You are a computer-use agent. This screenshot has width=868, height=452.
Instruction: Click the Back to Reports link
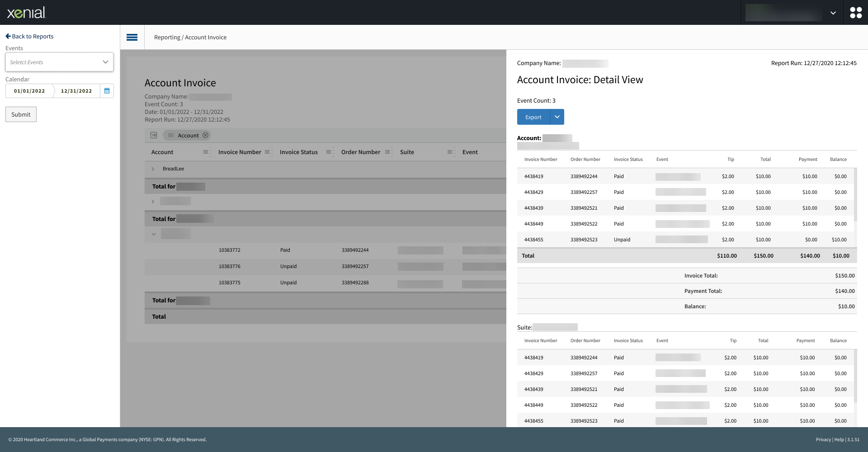[29, 36]
